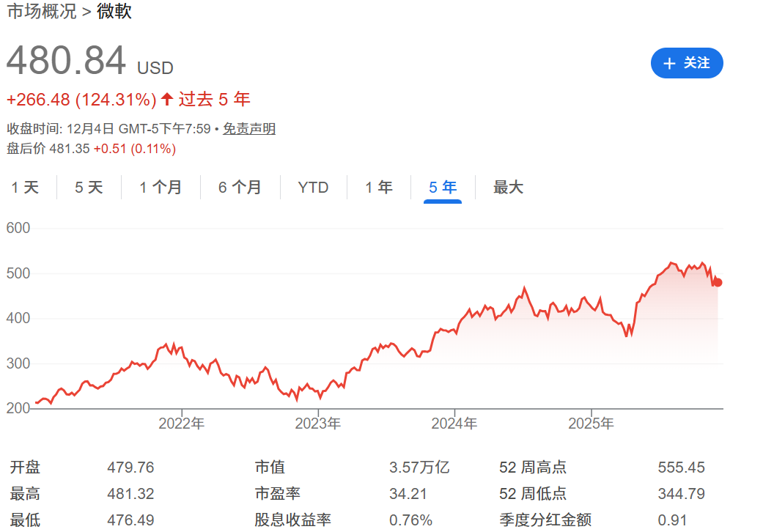Viewport: 774px width, 532px height.
Task: Switch to the YTD range
Action: [314, 188]
